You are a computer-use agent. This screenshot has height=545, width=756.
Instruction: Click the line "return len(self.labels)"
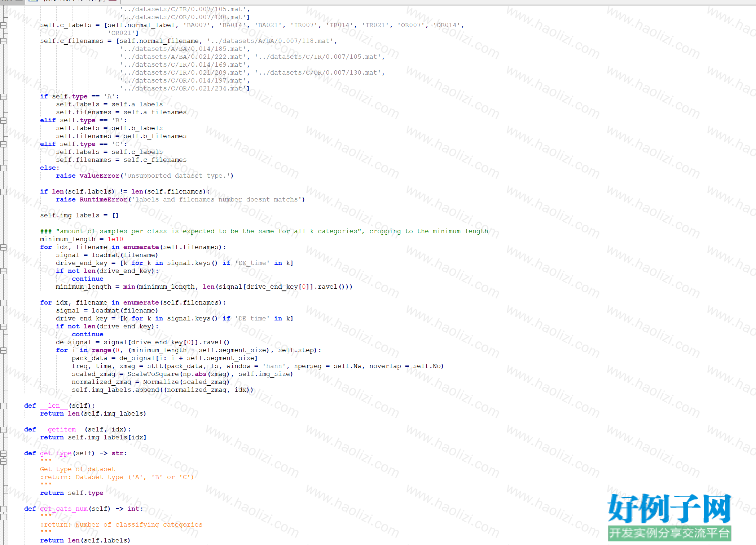click(85, 541)
